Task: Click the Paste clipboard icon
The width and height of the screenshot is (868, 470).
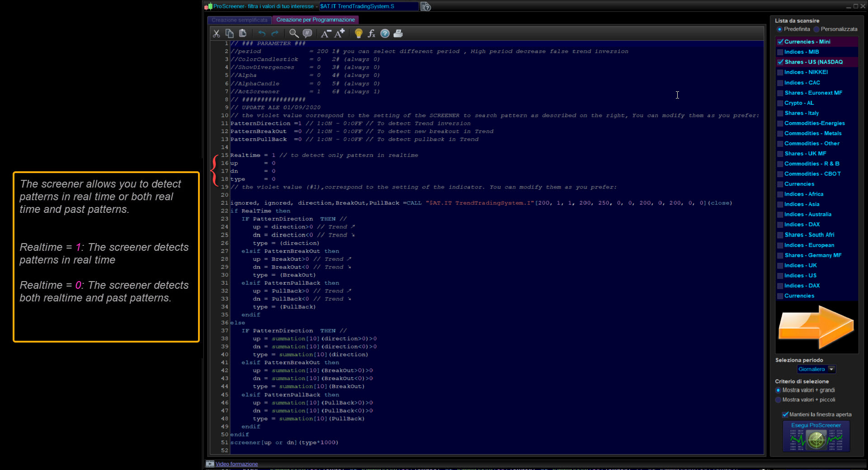Action: (x=243, y=33)
